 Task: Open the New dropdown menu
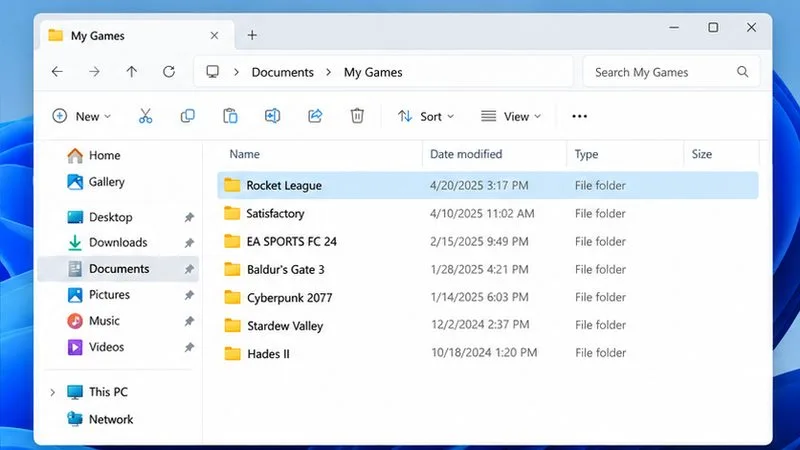[x=82, y=116]
